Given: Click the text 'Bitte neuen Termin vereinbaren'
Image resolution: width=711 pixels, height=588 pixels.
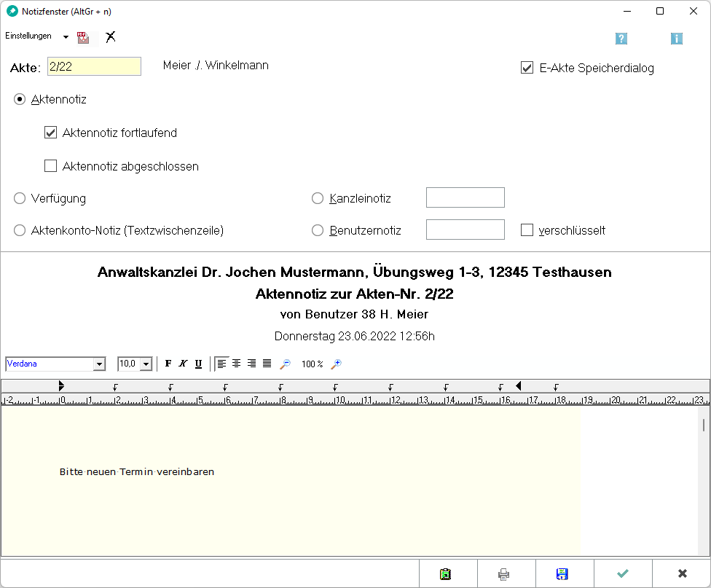Looking at the screenshot, I should (137, 472).
